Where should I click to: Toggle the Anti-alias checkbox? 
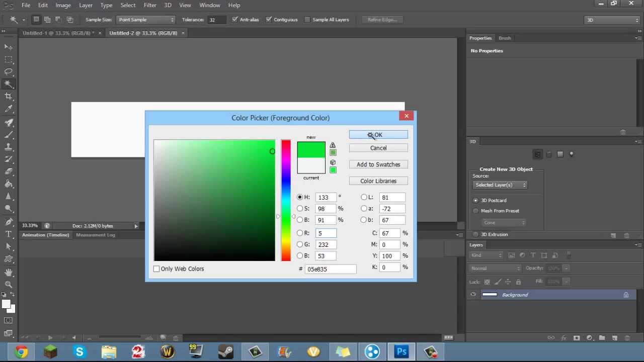(x=235, y=20)
